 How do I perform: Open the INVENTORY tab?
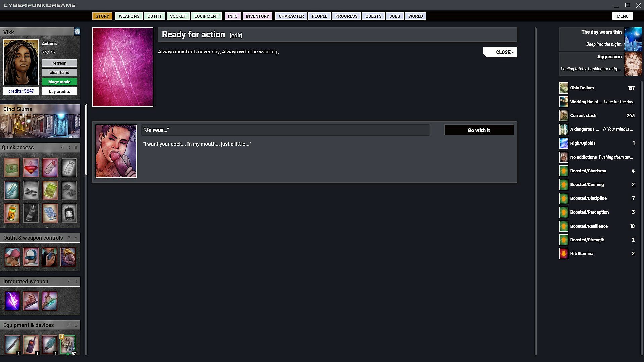[x=257, y=16]
